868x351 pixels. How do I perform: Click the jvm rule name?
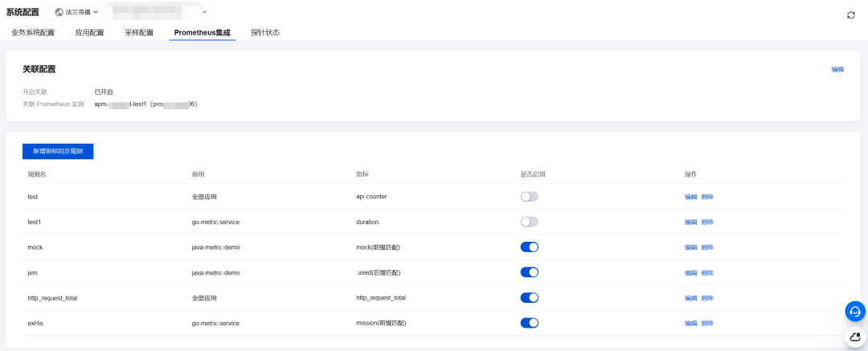[33, 273]
